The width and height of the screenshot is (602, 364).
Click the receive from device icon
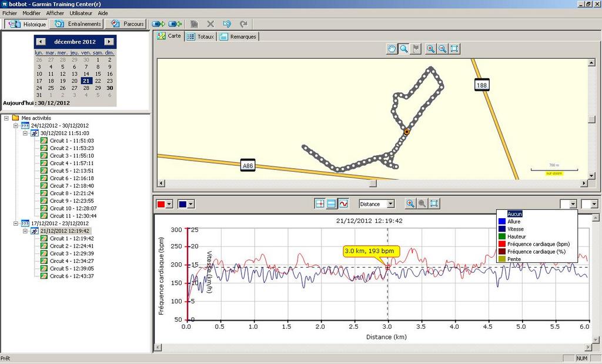[175, 24]
